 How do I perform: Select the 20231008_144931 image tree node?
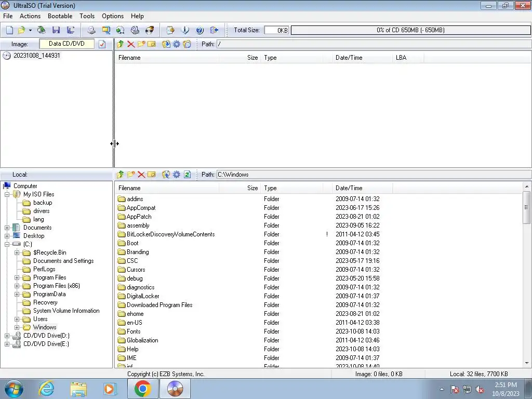[37, 56]
